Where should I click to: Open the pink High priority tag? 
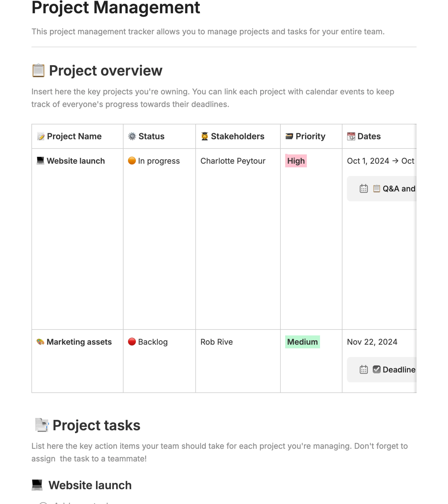296,161
